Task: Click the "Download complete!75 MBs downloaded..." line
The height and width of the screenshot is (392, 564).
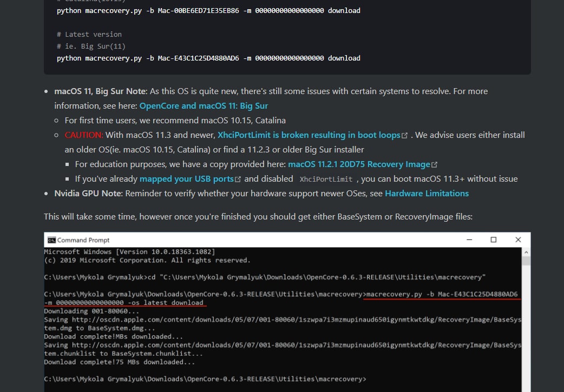Action: click(120, 362)
